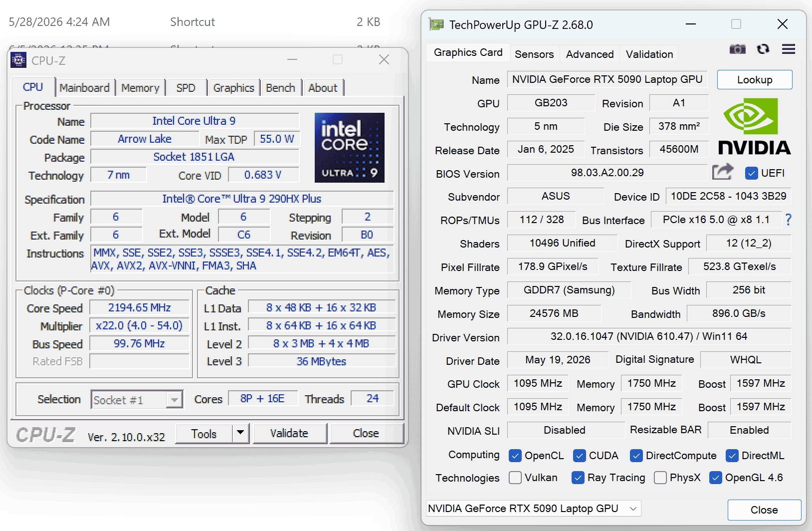Click the Memory Type value GDDR7 (Samsung)
This screenshot has height=531, width=812.
tap(569, 290)
